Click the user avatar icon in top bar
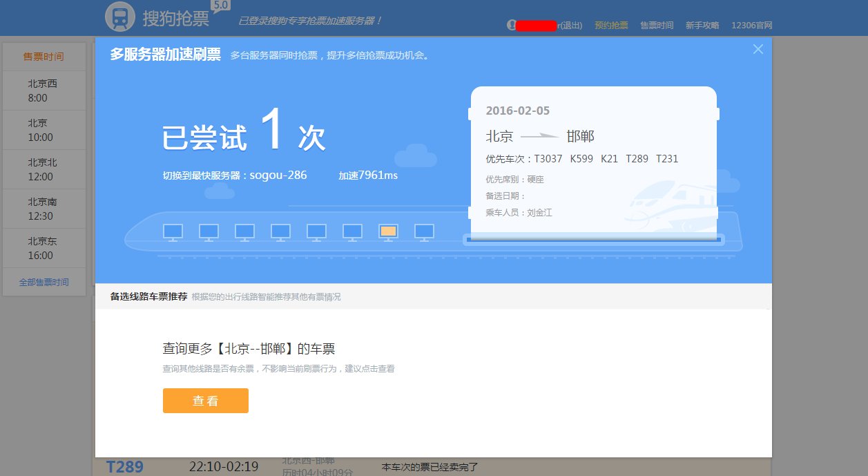This screenshot has width=868, height=476. (511, 23)
